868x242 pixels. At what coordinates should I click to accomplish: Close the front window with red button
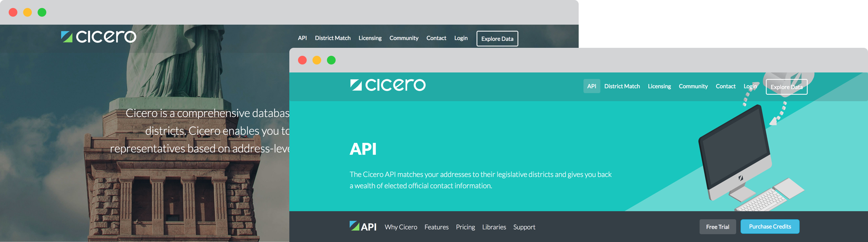302,60
